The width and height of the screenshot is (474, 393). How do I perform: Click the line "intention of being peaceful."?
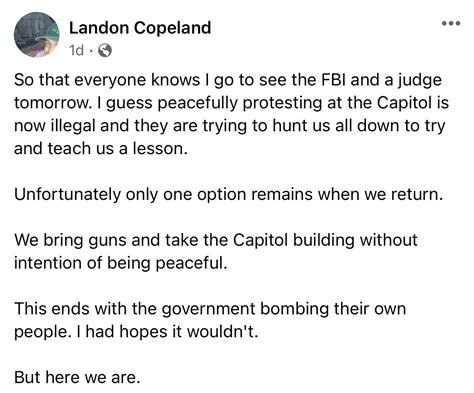pyautogui.click(x=121, y=263)
